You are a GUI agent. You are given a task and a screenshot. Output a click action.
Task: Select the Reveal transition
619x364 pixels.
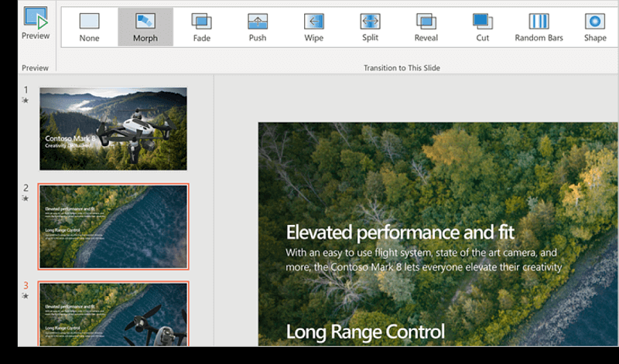click(x=426, y=26)
